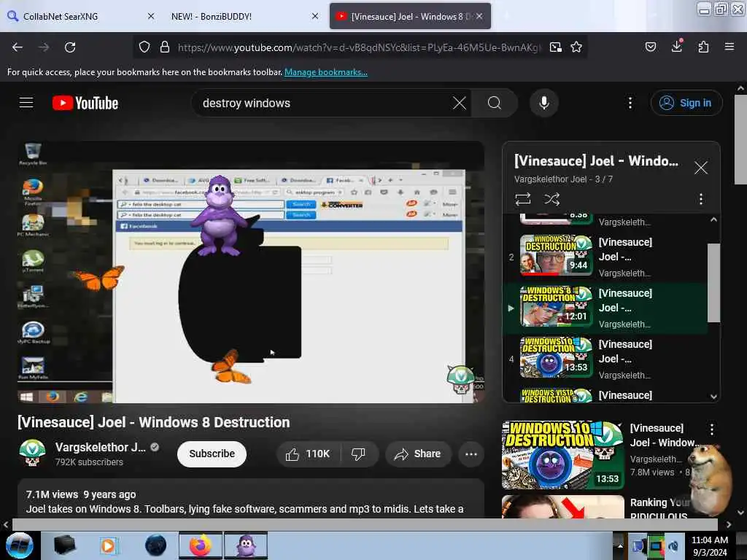Open the Firefox taskbar button

click(x=200, y=545)
